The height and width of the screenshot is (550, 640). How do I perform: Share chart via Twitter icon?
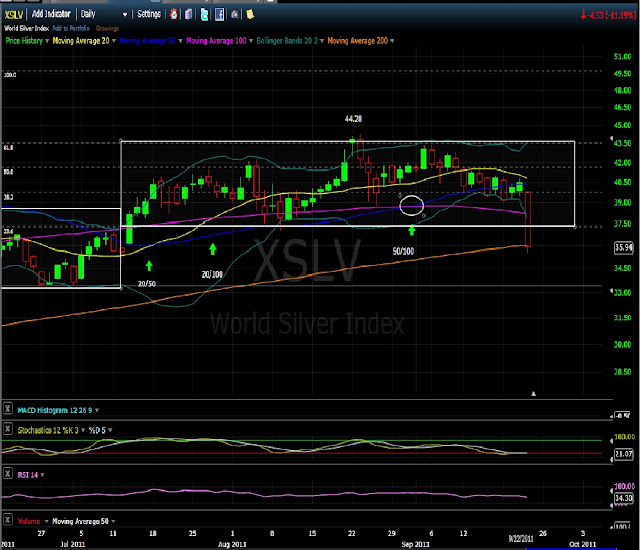click(x=204, y=14)
